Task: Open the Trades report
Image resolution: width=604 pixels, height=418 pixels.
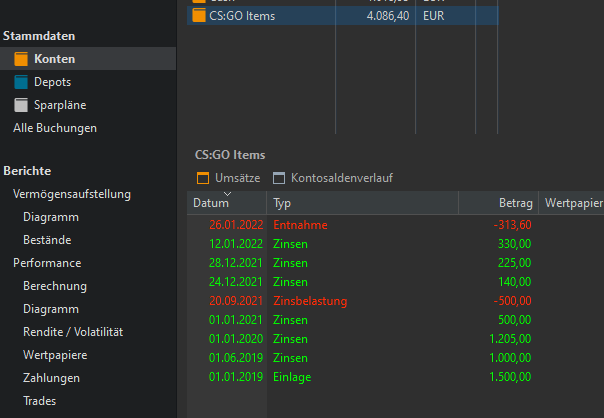Action: (x=40, y=401)
